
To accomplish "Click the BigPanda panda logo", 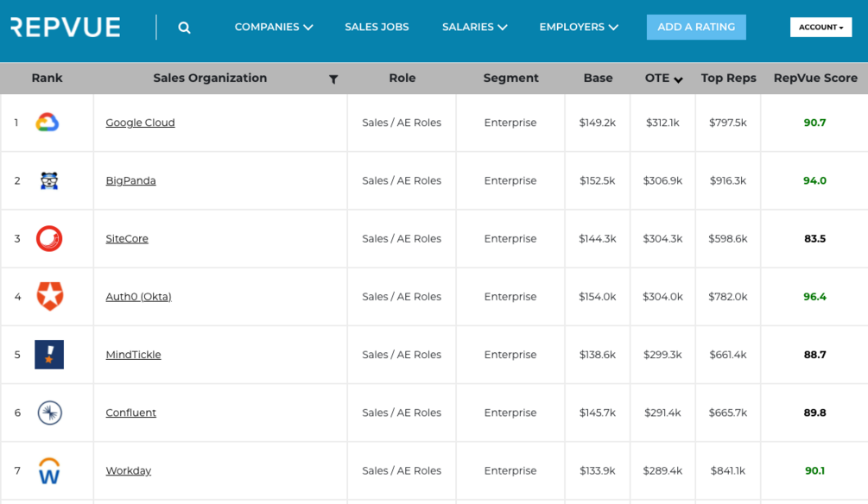I will tap(49, 180).
